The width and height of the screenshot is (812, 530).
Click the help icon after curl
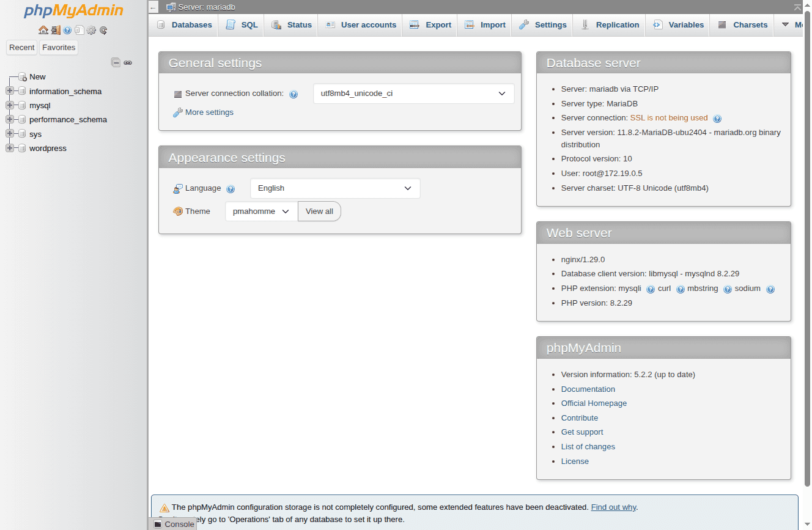(680, 289)
